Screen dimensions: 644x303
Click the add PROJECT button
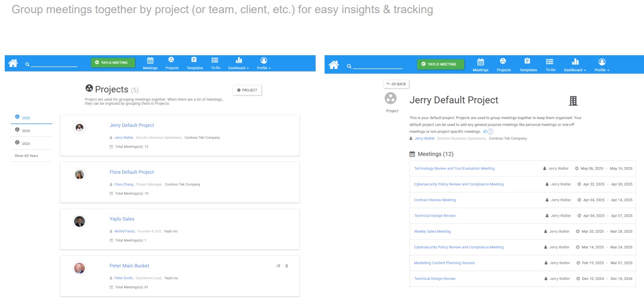[x=247, y=90]
